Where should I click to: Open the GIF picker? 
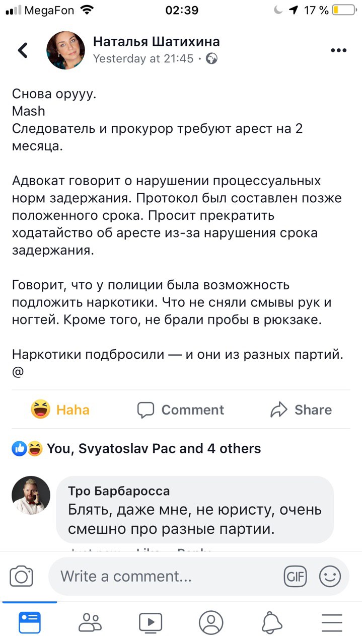(296, 576)
